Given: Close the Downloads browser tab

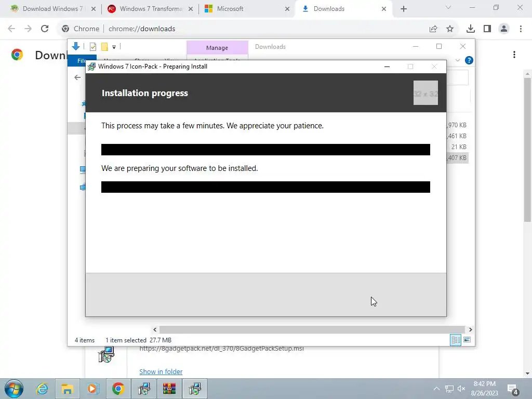Looking at the screenshot, I should [x=384, y=9].
